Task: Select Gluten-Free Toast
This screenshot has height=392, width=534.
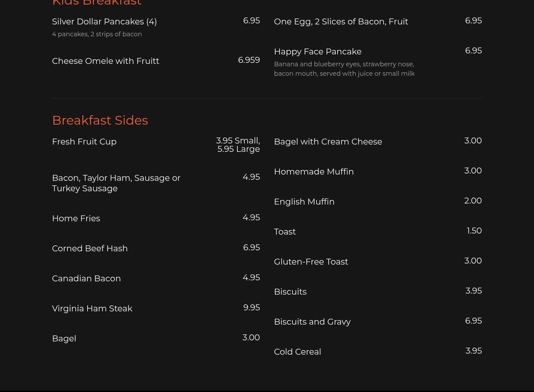Action: 311,262
